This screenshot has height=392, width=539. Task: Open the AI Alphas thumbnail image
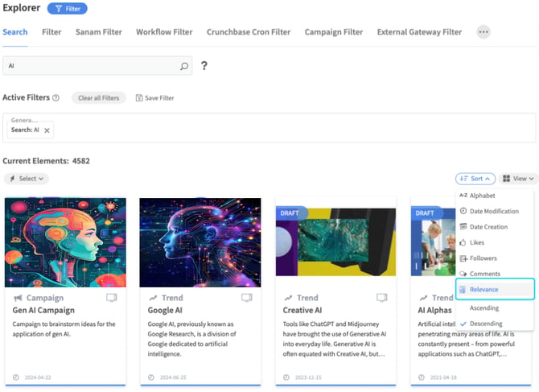433,241
